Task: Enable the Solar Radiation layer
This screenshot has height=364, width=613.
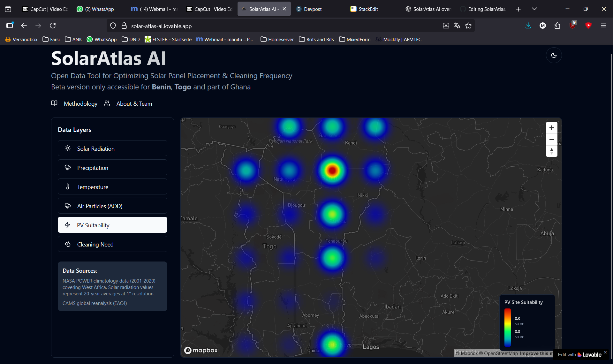Action: coord(112,148)
